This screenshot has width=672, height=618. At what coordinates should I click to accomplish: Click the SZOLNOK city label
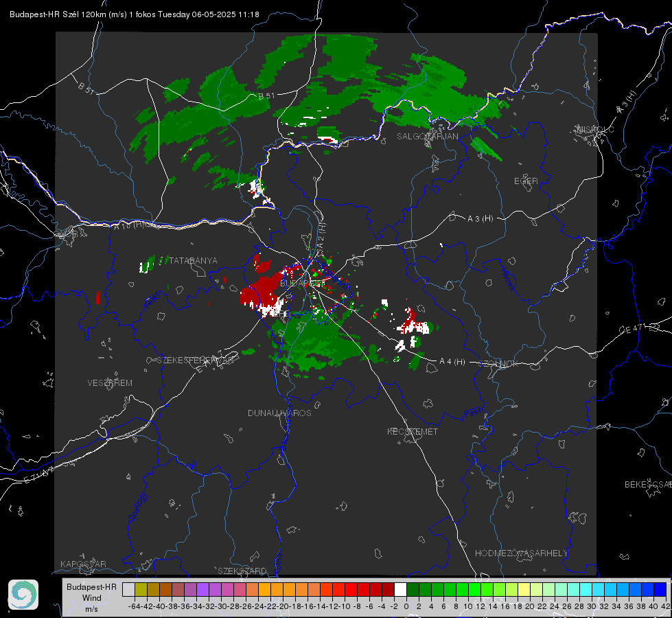[498, 363]
